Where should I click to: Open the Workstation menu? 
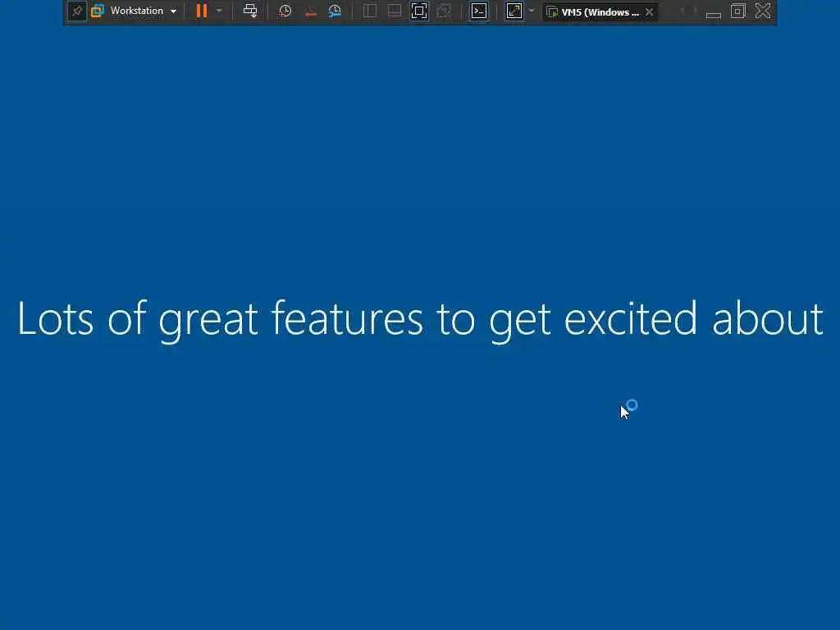[143, 11]
